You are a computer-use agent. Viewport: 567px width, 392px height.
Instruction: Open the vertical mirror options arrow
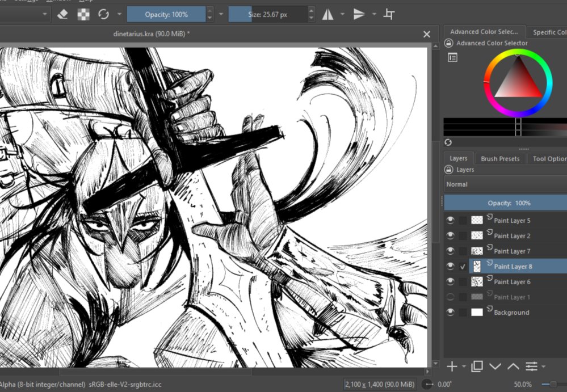click(374, 14)
